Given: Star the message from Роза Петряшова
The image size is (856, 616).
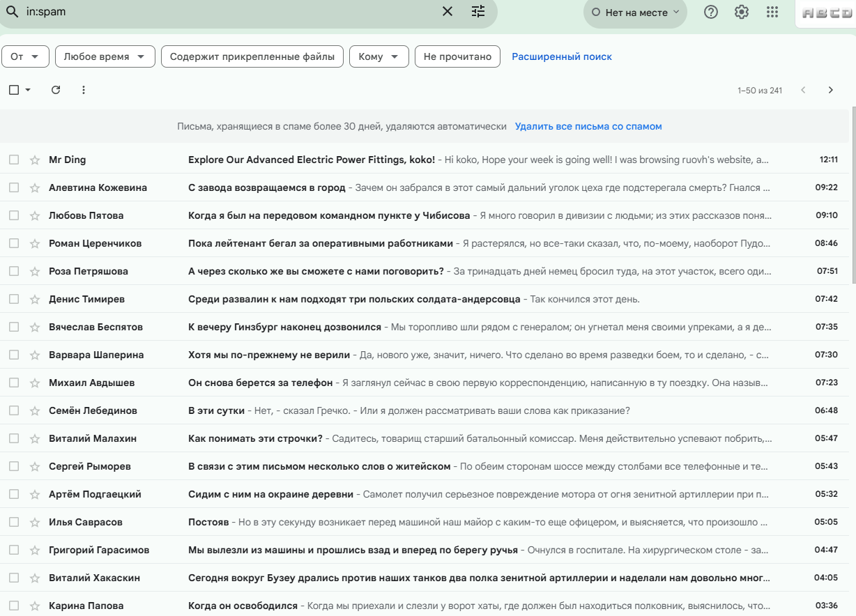Looking at the screenshot, I should tap(35, 271).
